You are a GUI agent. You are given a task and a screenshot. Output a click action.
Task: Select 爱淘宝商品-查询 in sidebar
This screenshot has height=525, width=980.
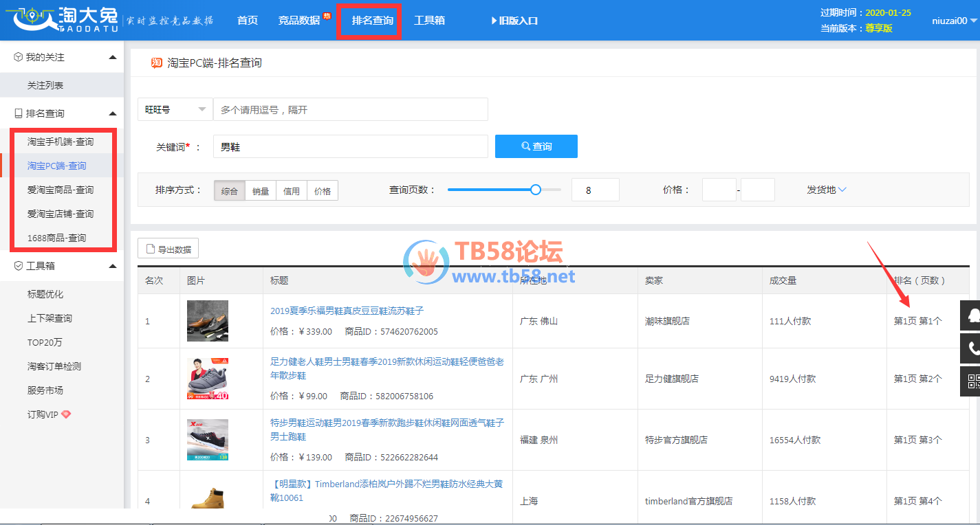tap(61, 190)
